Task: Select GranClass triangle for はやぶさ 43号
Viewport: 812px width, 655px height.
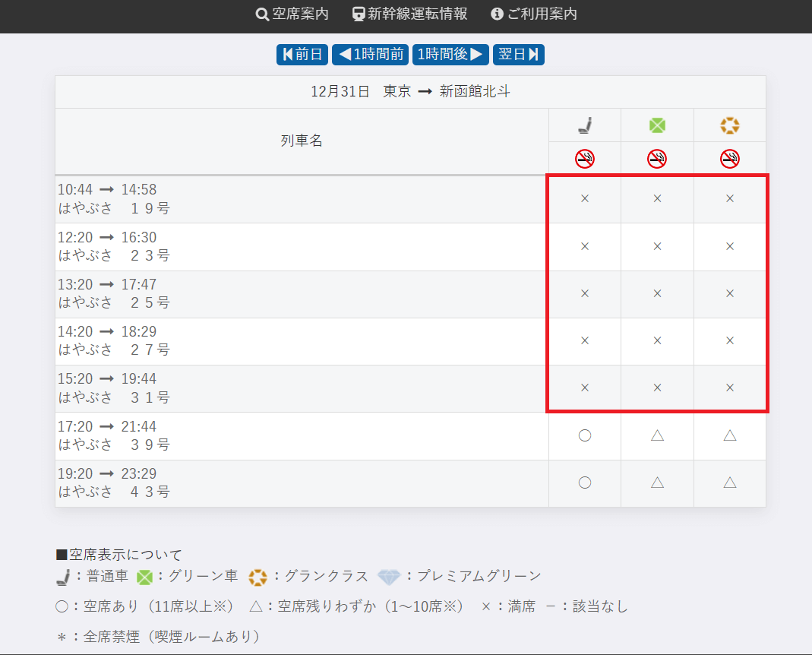Action: [x=730, y=483]
